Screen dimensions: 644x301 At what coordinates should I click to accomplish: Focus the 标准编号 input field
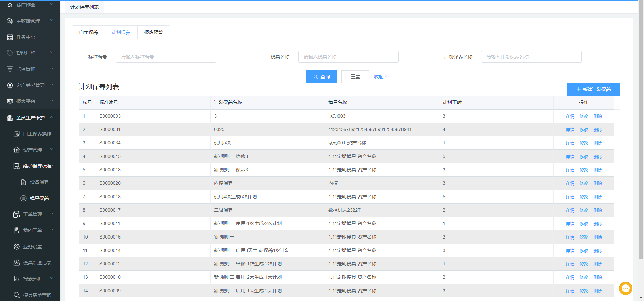point(166,57)
